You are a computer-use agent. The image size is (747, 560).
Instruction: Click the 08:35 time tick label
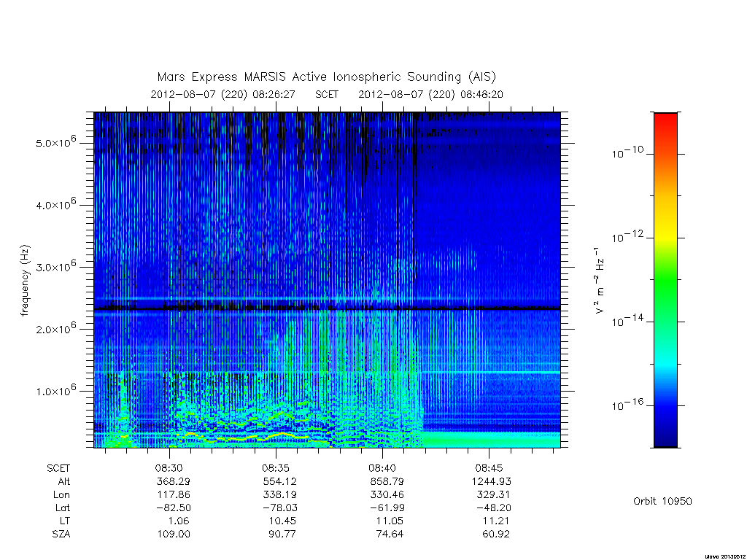275,469
